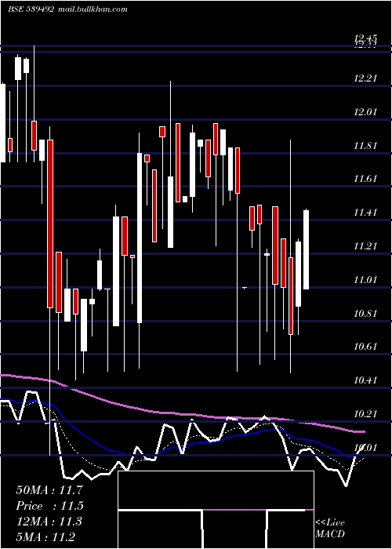Click the 10.21 price axis label

366,414
